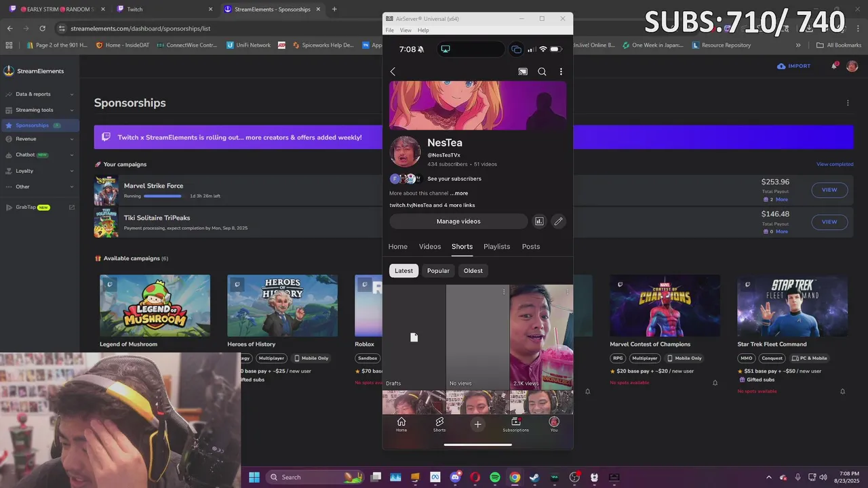
Task: Open a new Chrome tab
Action: point(334,9)
